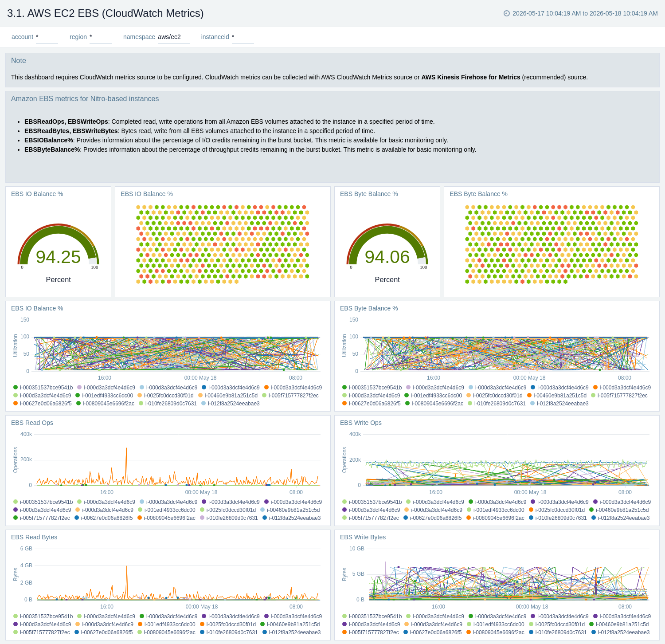Viewport: 665px width, 644px height.
Task: Click the region filter input field
Action: (100, 37)
